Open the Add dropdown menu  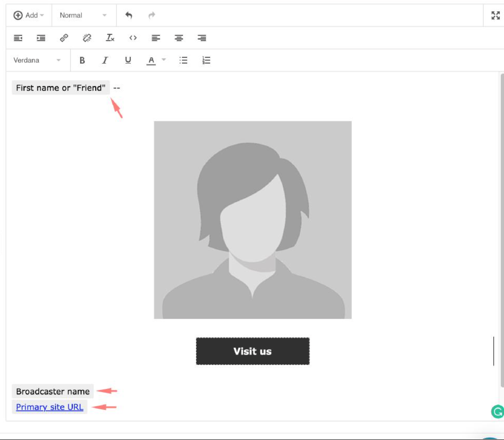tap(29, 16)
